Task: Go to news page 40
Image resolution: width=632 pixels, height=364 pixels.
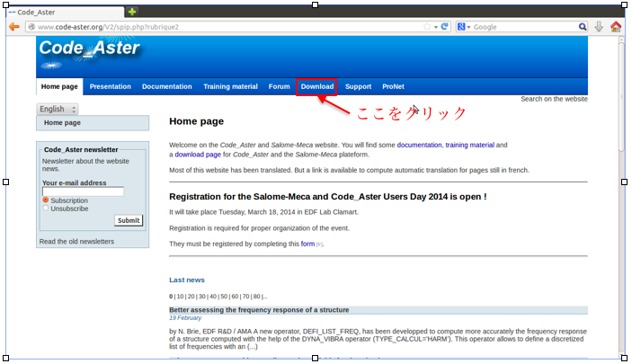Action: click(213, 297)
